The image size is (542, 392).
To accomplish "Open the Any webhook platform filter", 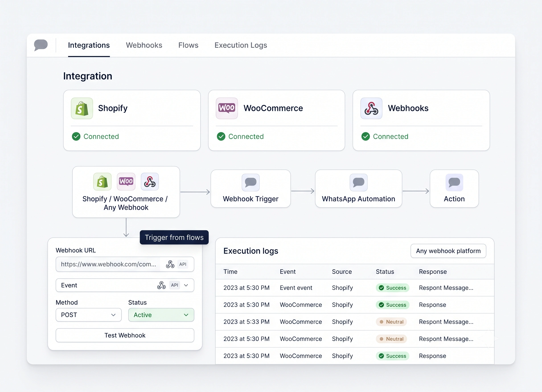I will (448, 251).
